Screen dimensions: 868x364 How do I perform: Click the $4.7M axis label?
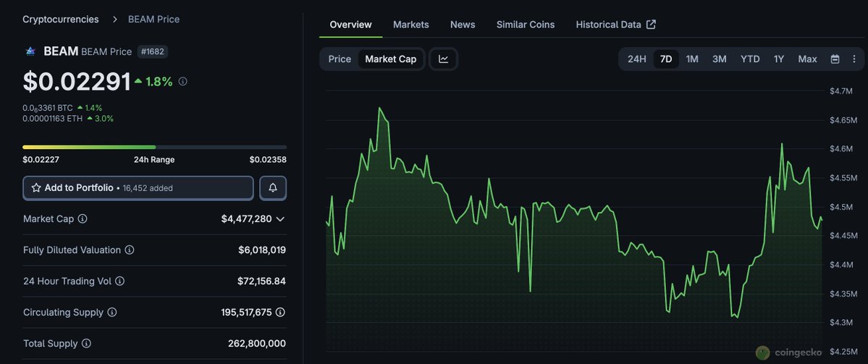(x=842, y=90)
